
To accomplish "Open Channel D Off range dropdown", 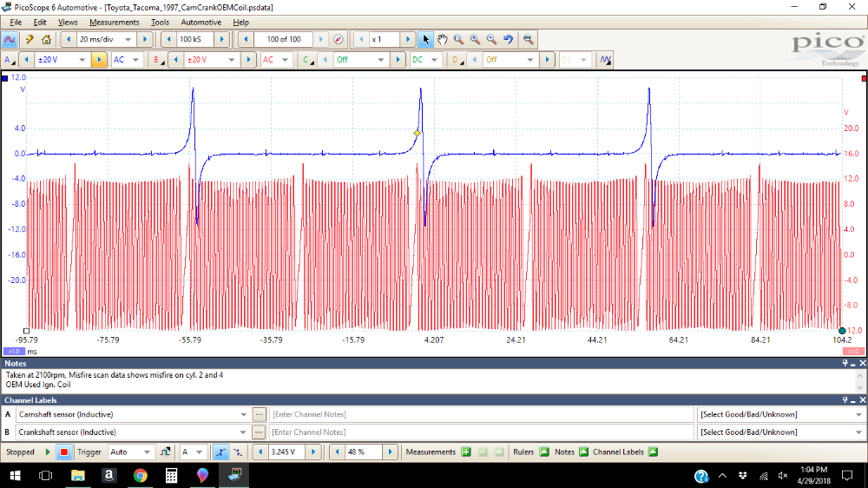I will 530,59.
